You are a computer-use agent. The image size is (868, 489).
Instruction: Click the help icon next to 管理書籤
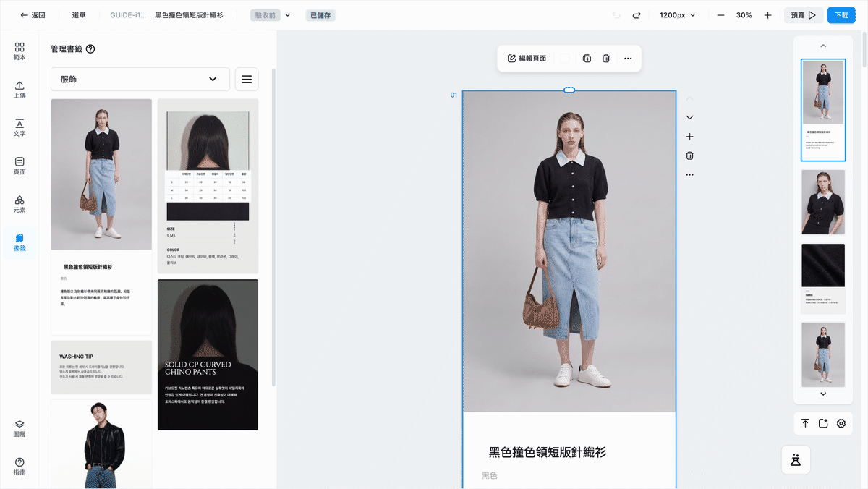point(90,49)
